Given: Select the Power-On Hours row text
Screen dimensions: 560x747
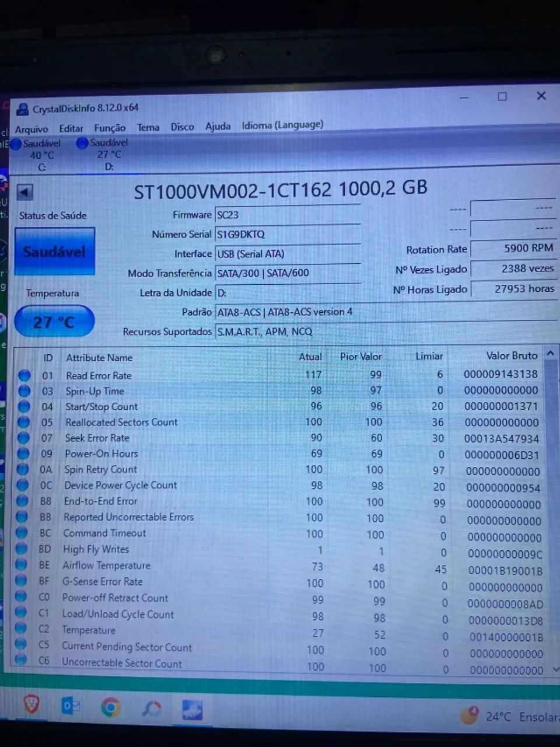Looking at the screenshot, I should pos(101,453).
